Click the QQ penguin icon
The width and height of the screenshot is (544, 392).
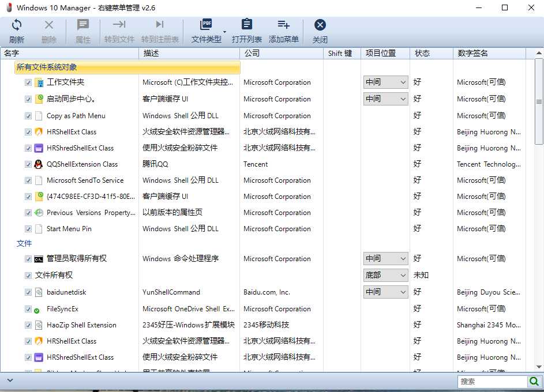[39, 164]
